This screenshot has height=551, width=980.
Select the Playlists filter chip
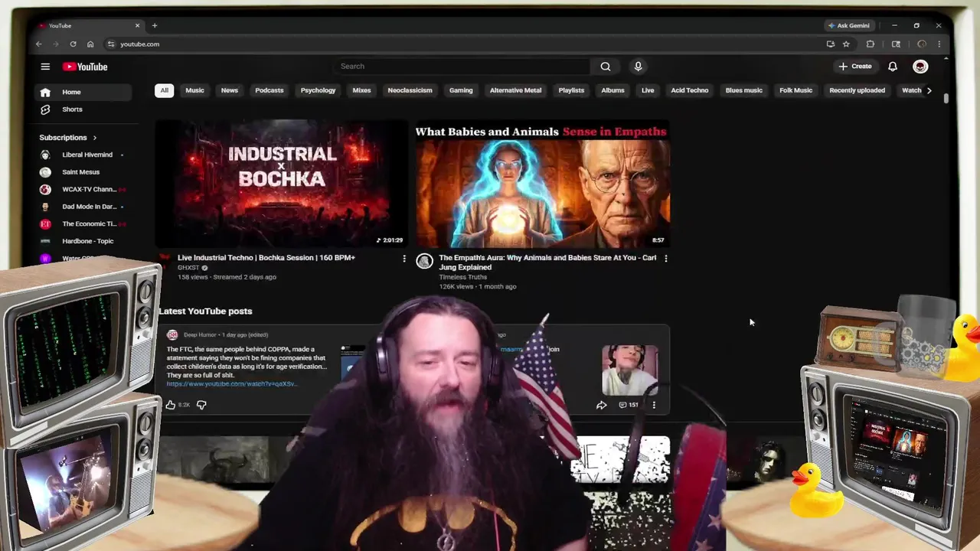click(x=571, y=90)
